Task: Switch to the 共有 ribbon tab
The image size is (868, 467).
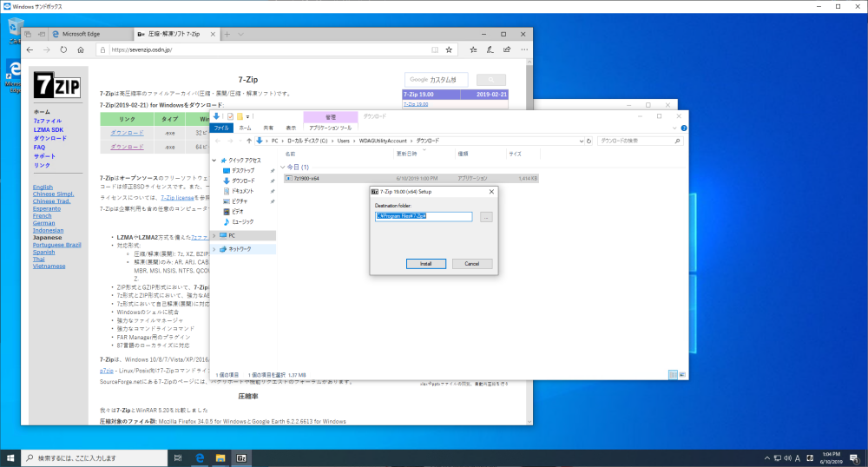Action: [268, 128]
